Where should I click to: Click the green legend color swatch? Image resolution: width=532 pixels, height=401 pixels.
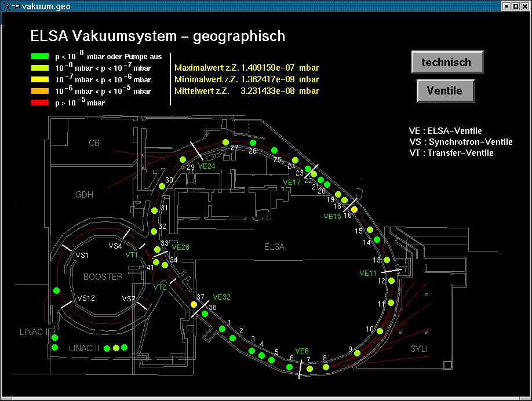coord(40,57)
